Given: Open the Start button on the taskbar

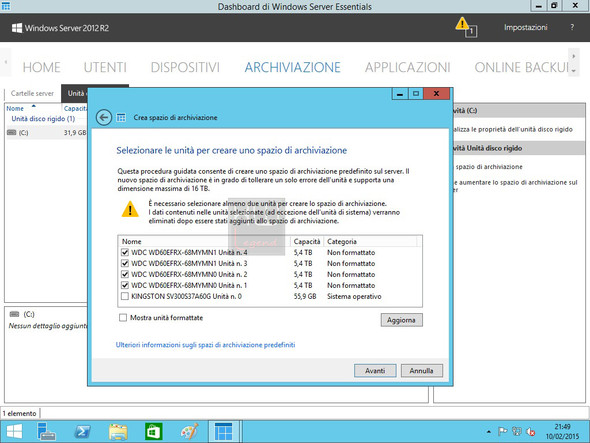Looking at the screenshot, I should pyautogui.click(x=14, y=431).
